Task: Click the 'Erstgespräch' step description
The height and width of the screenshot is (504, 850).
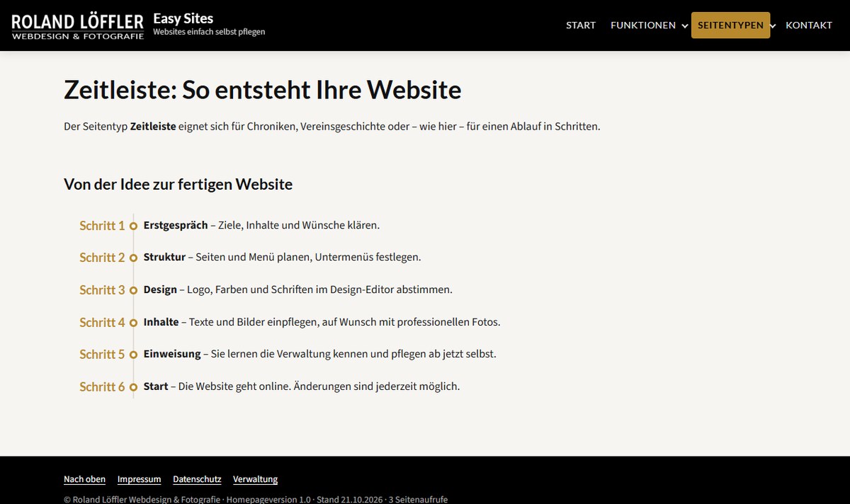Action: [x=261, y=225]
